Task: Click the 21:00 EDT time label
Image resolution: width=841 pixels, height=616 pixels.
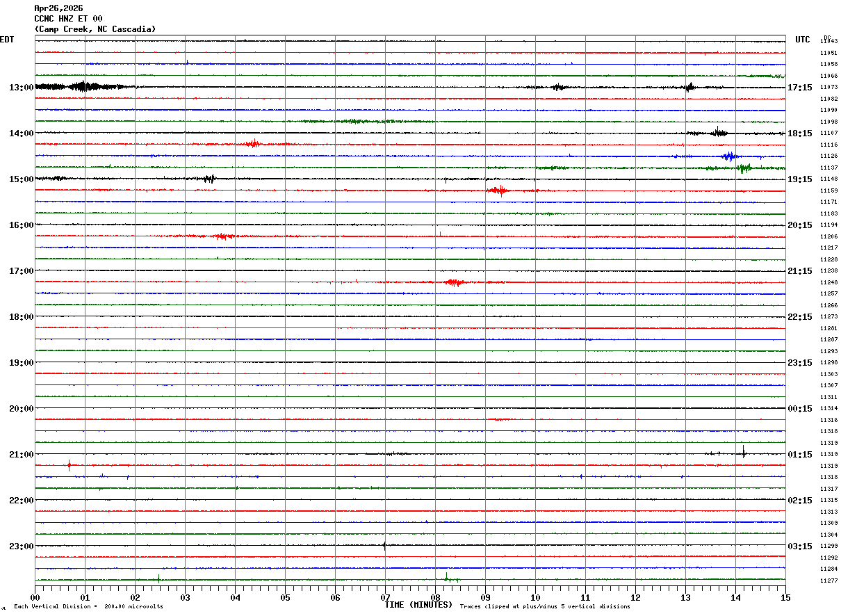Action: 22,455
